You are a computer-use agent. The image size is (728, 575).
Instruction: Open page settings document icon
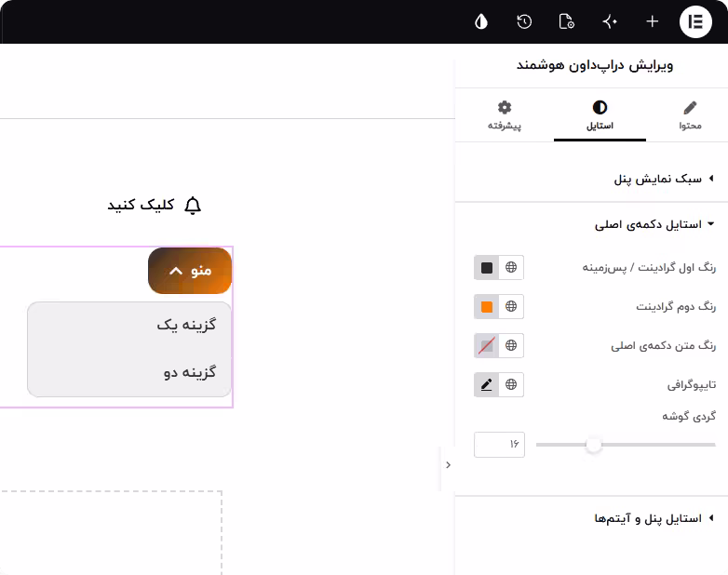click(566, 21)
